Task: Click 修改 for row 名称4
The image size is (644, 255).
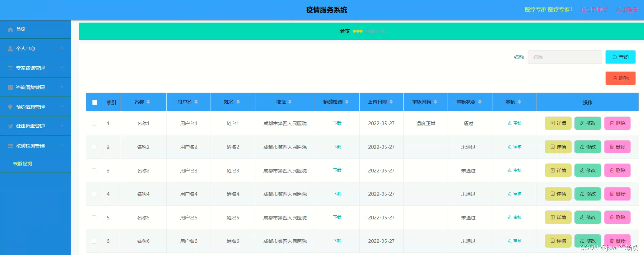Action: 588,194
